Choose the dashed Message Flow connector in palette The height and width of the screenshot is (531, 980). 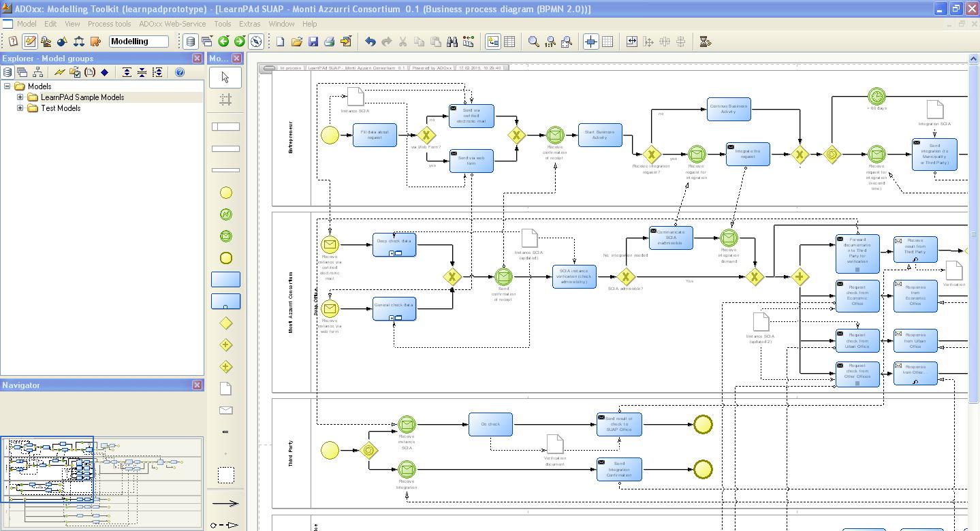[x=225, y=525]
